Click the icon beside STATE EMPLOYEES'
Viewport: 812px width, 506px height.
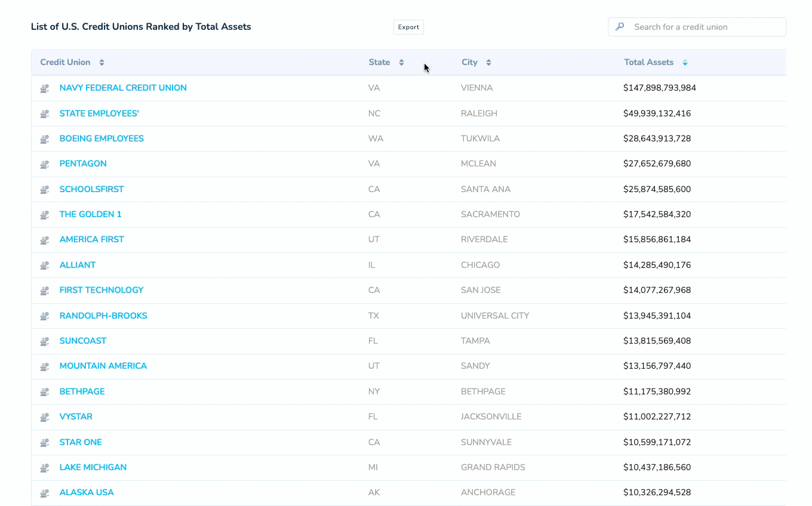point(45,114)
